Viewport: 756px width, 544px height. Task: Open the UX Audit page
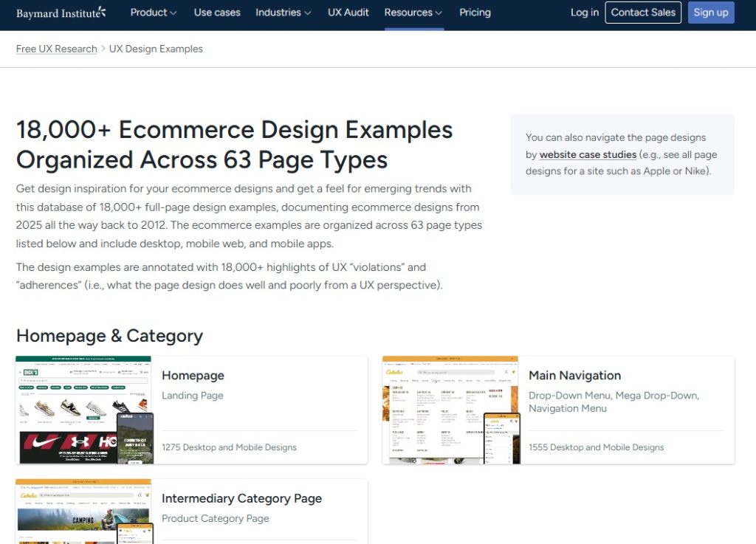[348, 13]
